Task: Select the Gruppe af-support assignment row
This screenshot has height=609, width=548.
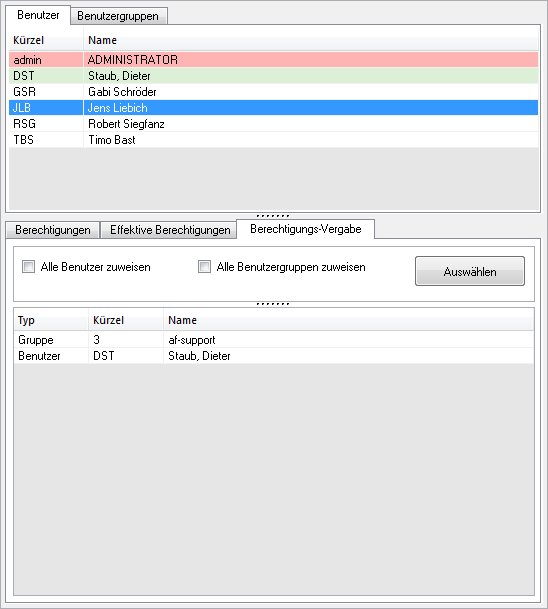Action: point(274,340)
